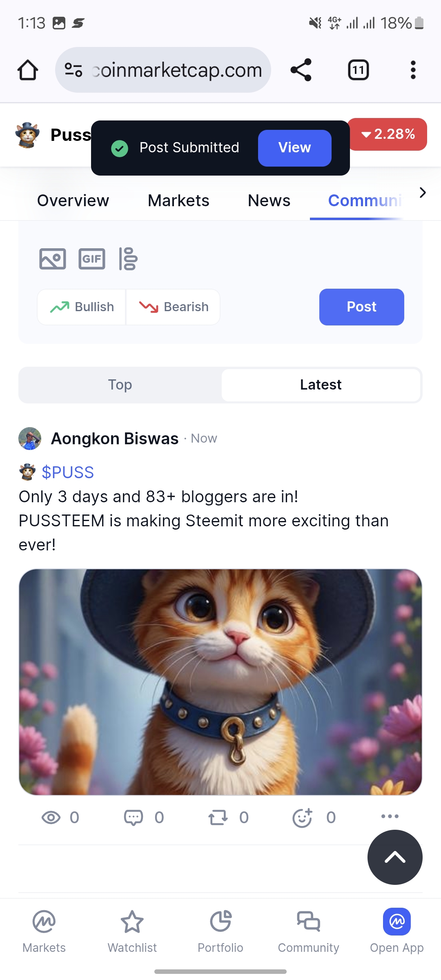Switch feed to Top posts

[x=120, y=385]
